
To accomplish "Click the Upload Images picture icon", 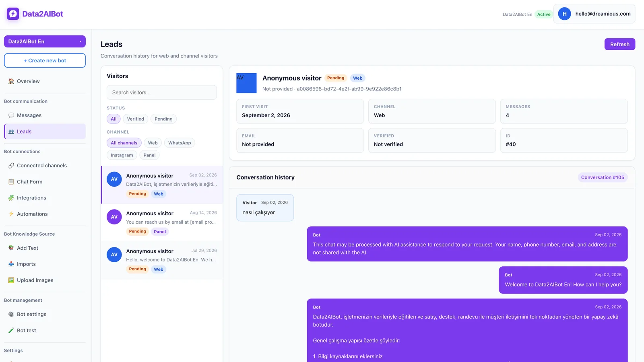I will (11, 280).
